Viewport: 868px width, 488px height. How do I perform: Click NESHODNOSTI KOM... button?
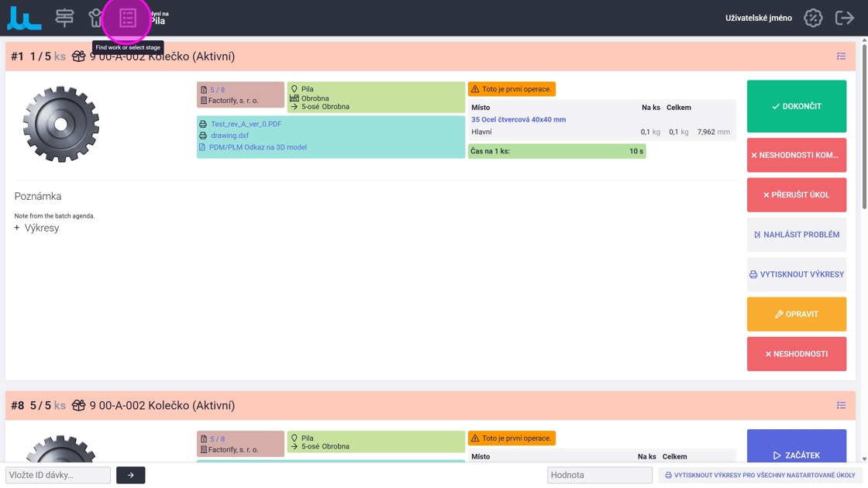click(797, 155)
